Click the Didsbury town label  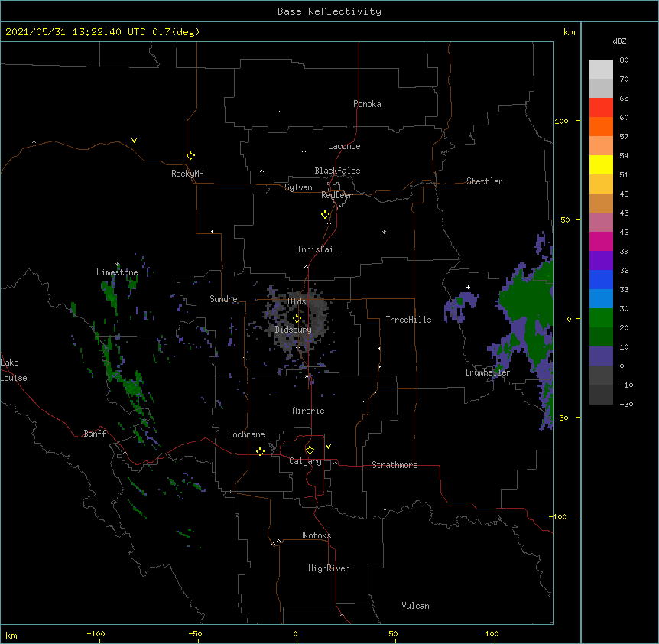coord(294,330)
